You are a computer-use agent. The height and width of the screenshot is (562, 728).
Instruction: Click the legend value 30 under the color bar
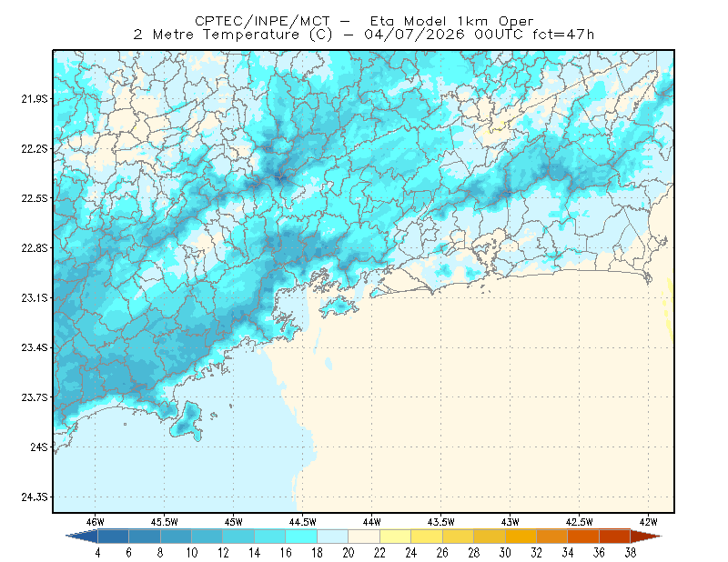[505, 553]
